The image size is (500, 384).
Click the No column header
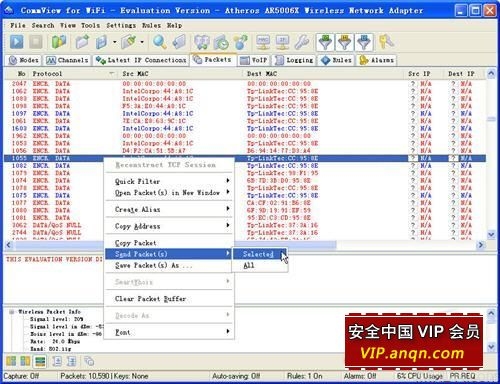17,74
